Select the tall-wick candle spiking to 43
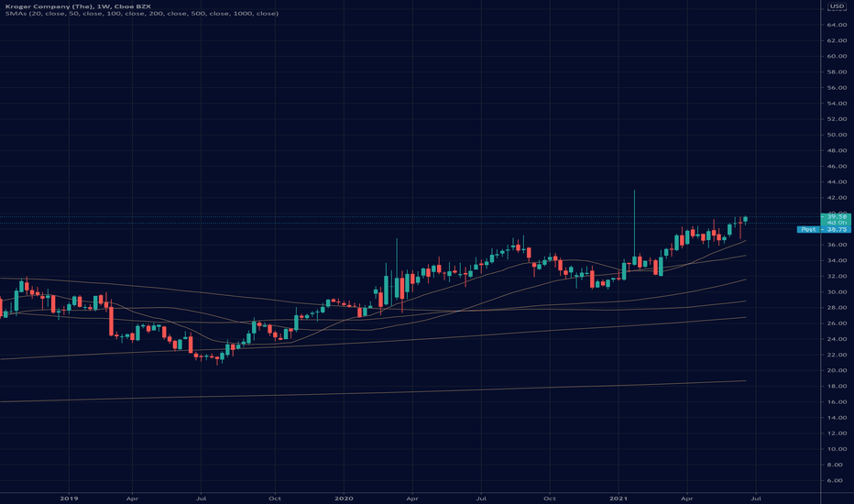Image resolution: width=854 pixels, height=504 pixels. click(634, 228)
